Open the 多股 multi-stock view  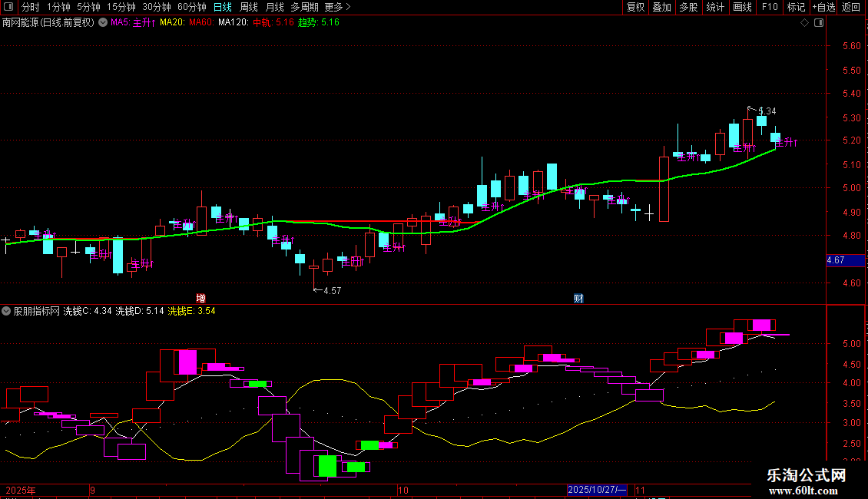point(689,7)
